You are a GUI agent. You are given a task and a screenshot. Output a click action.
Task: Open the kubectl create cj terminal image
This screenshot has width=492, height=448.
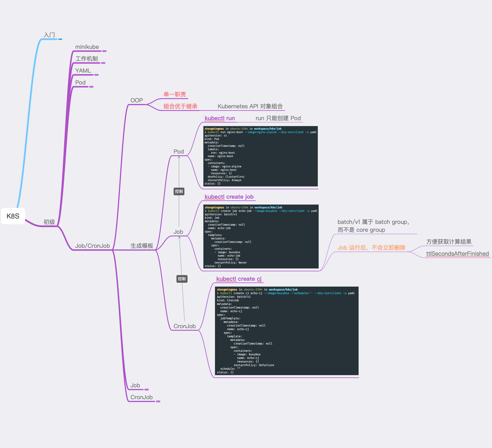(287, 331)
